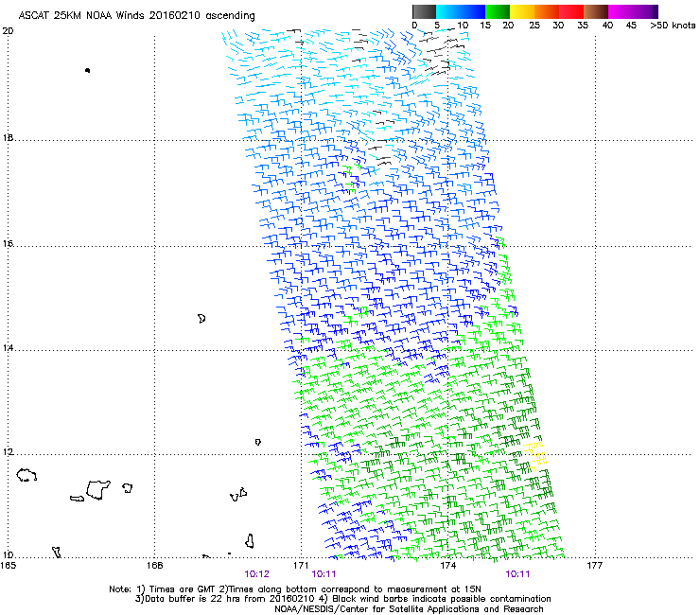This screenshot has width=700, height=615.
Task: Click the latitude label "12"
Action: point(8,452)
